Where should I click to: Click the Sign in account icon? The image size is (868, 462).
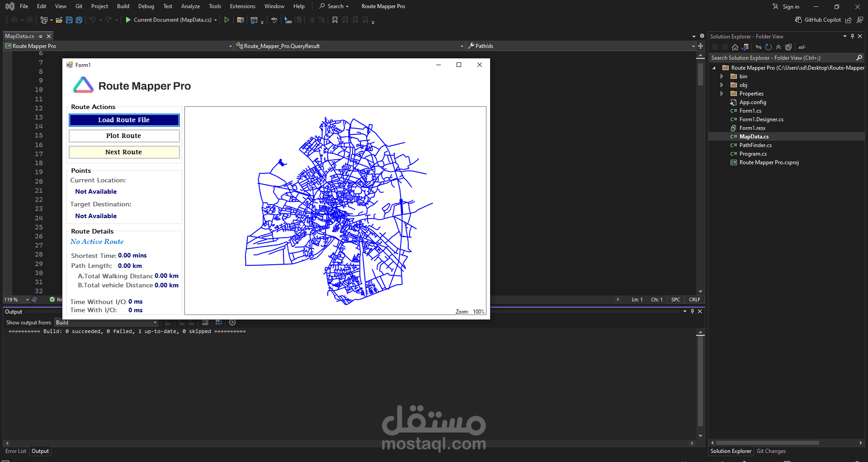[775, 6]
